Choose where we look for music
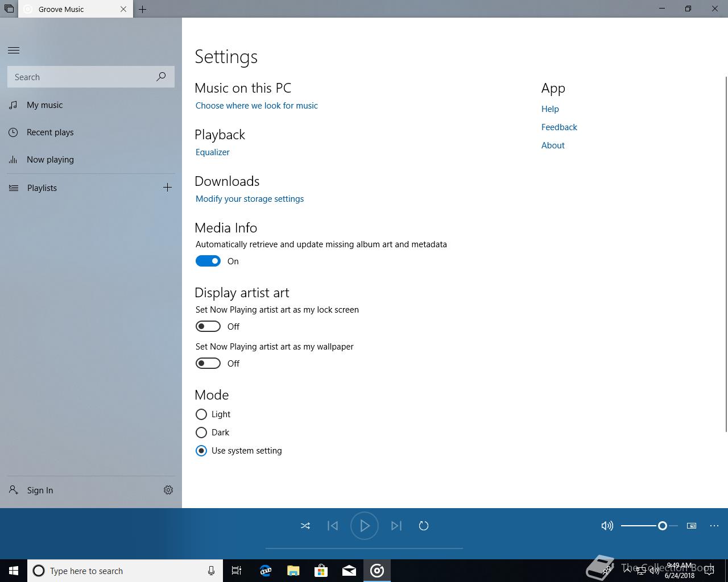This screenshot has width=728, height=582. [x=257, y=106]
